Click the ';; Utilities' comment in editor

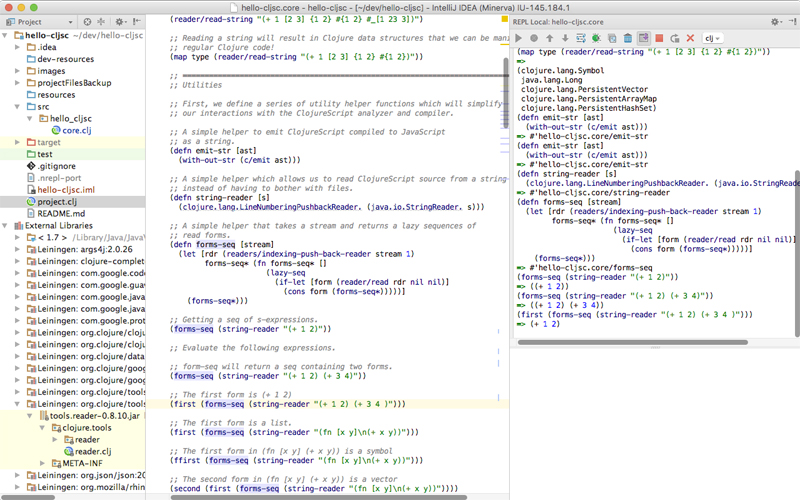tap(196, 85)
